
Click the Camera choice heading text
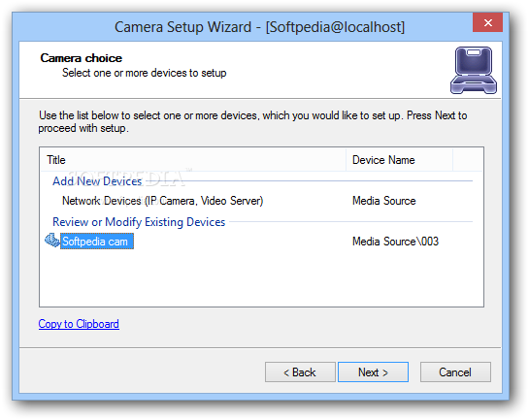[x=81, y=58]
